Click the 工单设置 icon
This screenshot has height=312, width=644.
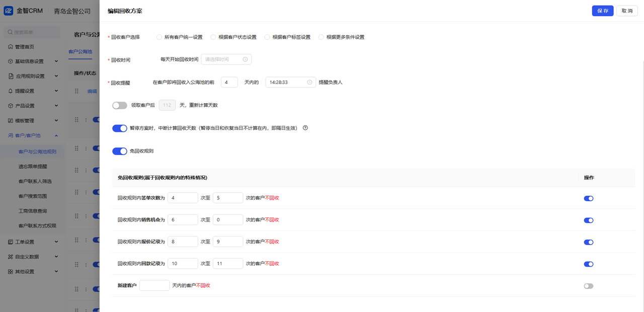tap(11, 242)
